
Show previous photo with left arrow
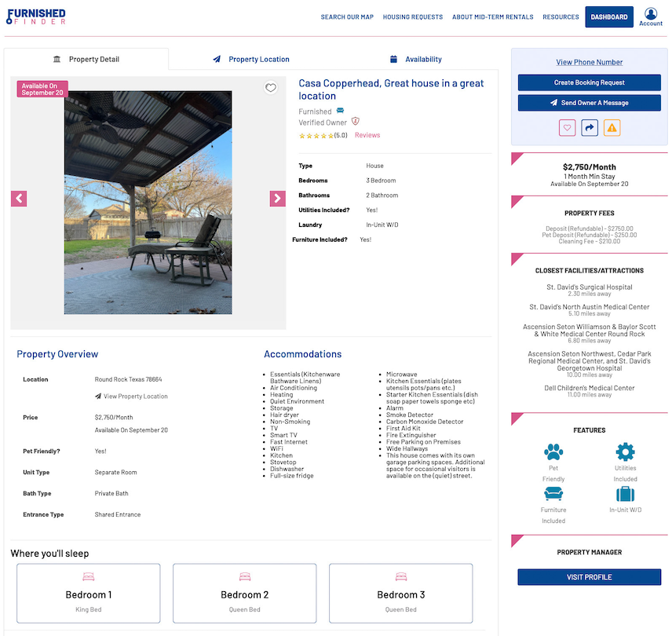pyautogui.click(x=19, y=199)
